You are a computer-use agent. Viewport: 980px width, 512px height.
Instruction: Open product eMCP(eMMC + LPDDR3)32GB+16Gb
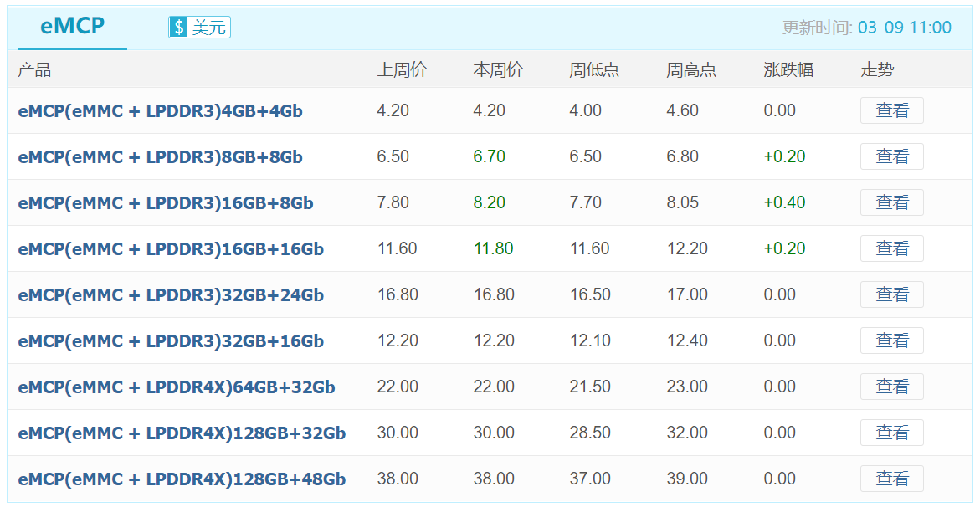[171, 340]
